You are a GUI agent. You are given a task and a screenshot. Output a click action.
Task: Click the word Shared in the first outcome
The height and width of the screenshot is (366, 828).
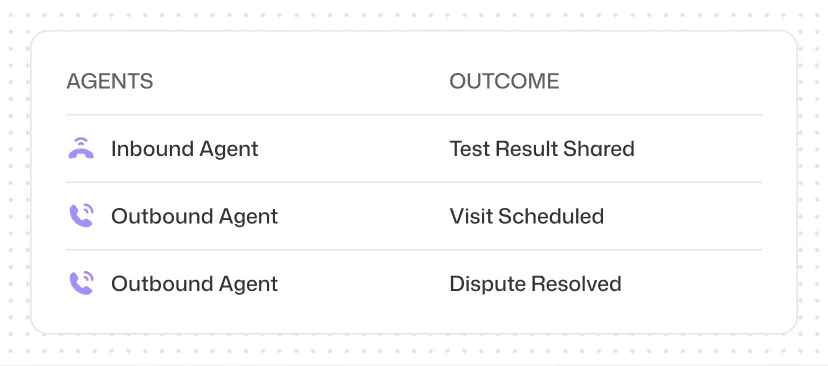click(x=599, y=149)
